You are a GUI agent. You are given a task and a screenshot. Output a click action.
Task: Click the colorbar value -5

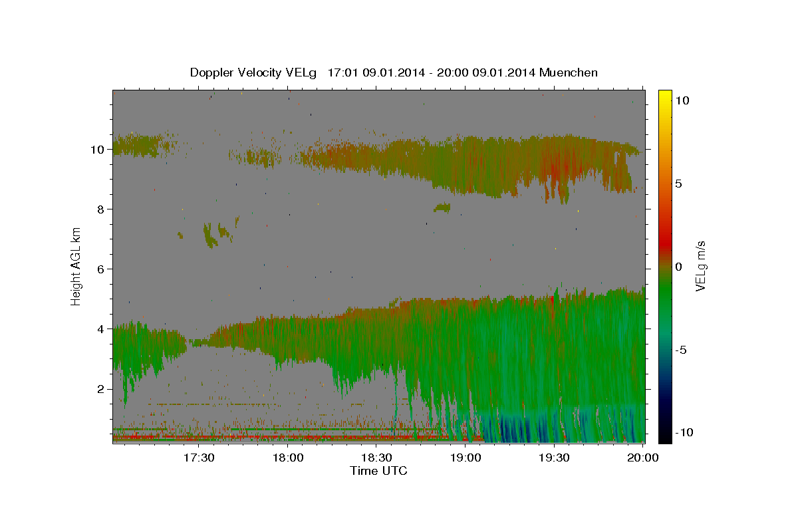[681, 350]
